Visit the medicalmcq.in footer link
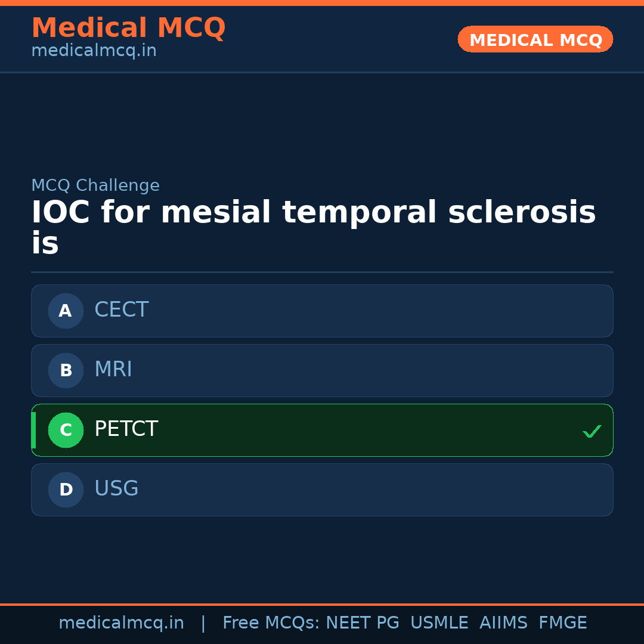The image size is (644, 644). [x=121, y=622]
